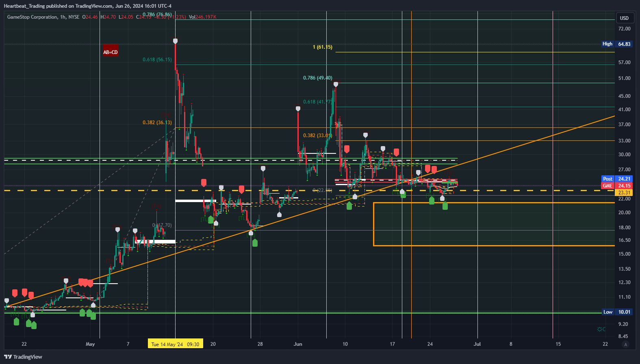Select the 0.382 (36.13) Fibonacci label

click(x=157, y=123)
